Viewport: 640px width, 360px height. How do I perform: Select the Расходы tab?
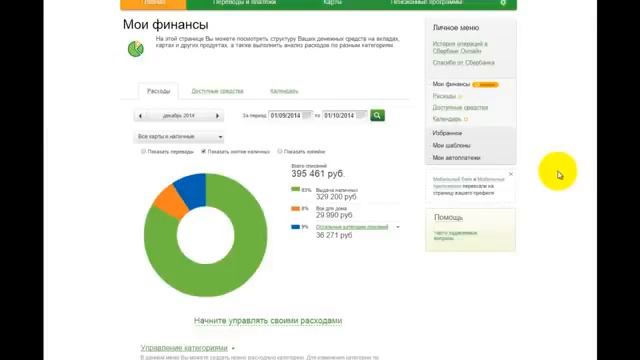pyautogui.click(x=158, y=91)
